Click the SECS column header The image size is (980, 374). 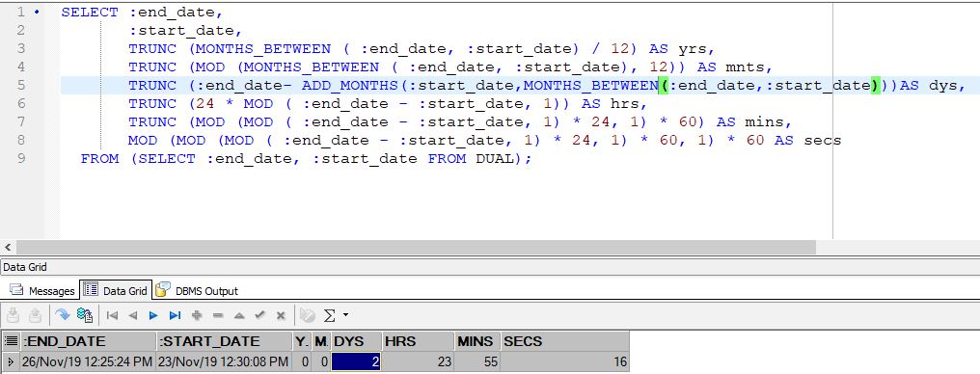click(565, 341)
